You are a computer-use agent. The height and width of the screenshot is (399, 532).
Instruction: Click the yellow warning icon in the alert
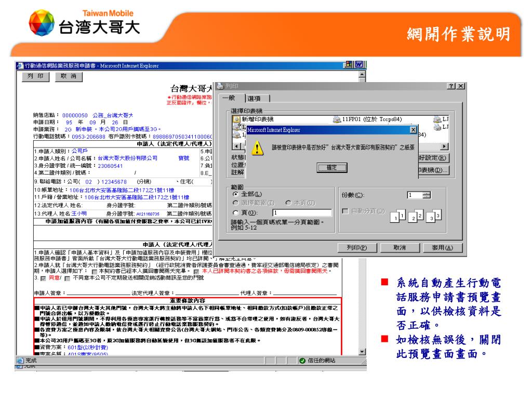pos(258,148)
